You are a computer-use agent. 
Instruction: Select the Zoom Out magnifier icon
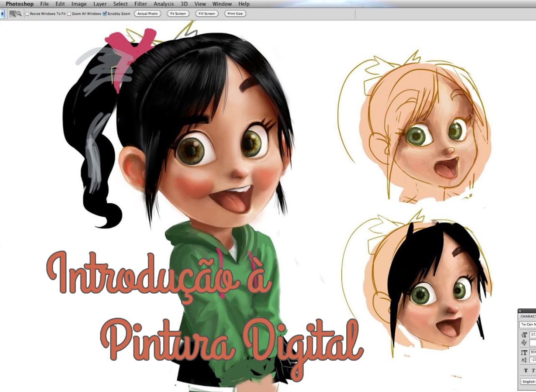click(19, 14)
